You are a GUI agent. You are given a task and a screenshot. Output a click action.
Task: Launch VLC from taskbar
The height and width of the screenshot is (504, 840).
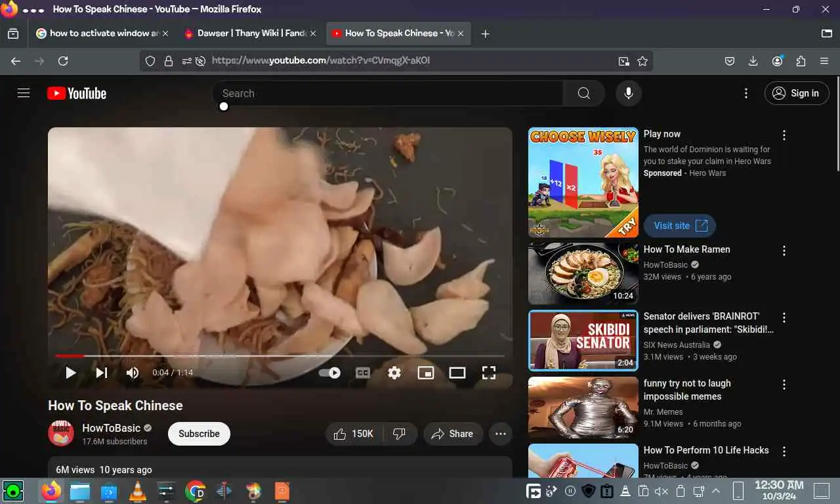tap(137, 491)
